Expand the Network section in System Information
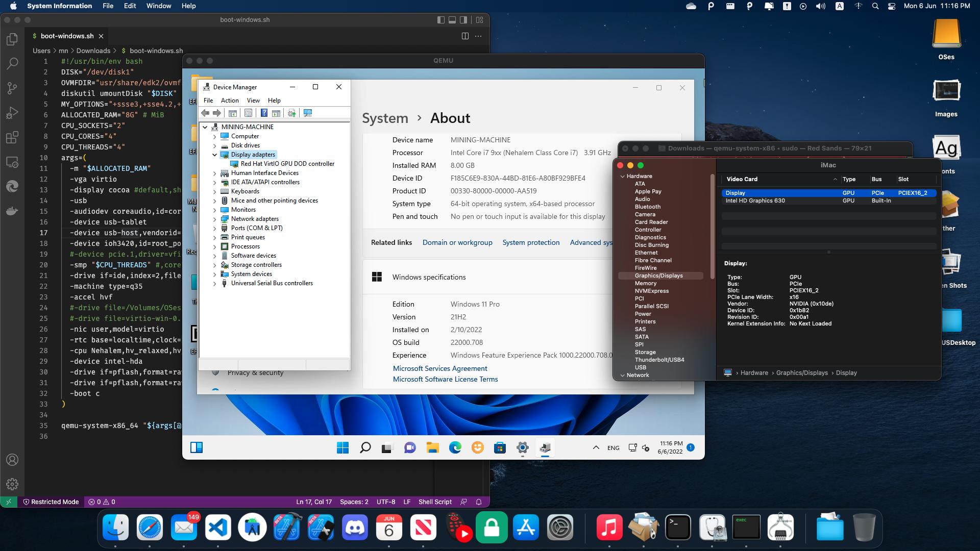 [622, 375]
